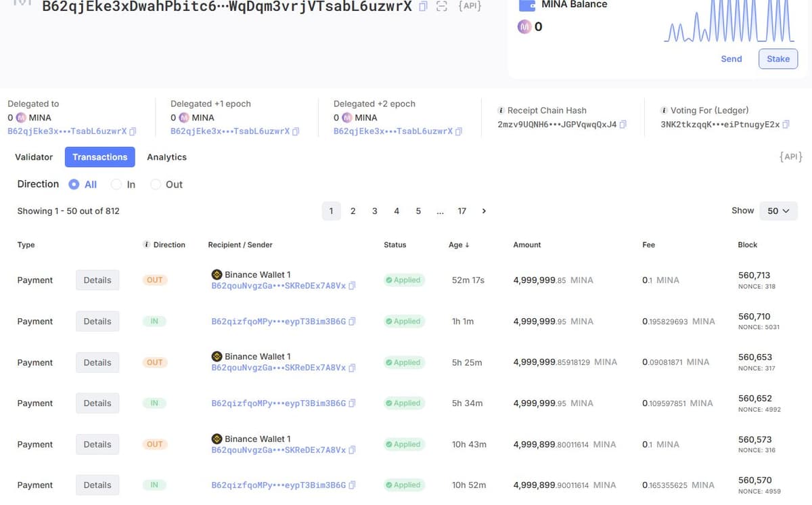This screenshot has height=505, width=812.
Task: Open Receipt Chain Hash info icon
Action: click(x=501, y=110)
